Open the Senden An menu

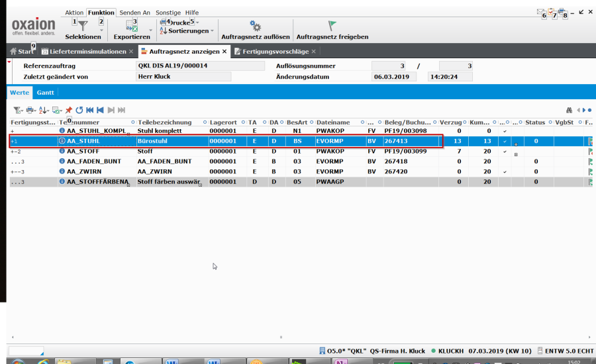point(135,13)
